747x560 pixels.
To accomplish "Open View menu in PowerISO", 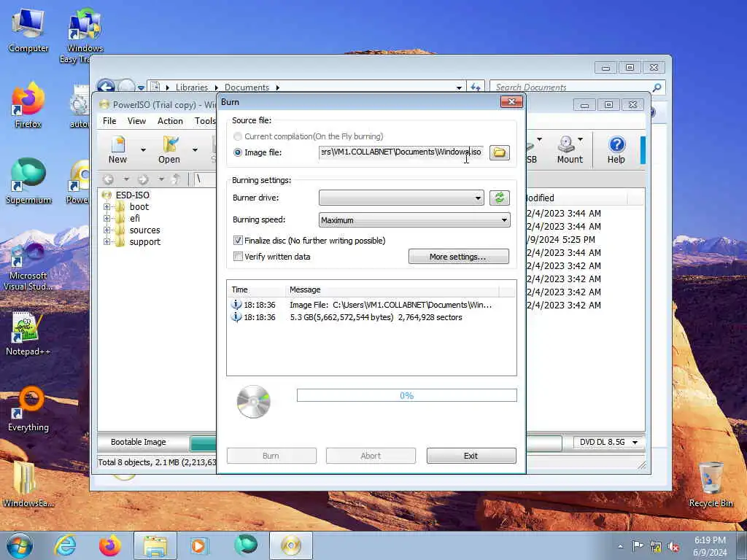I will pyautogui.click(x=136, y=121).
